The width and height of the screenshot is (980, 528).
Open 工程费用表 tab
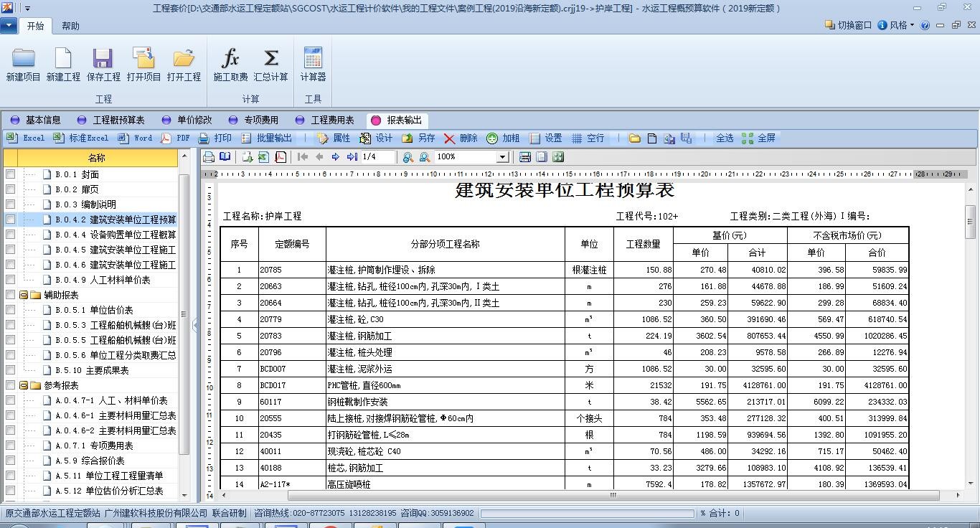tap(325, 120)
